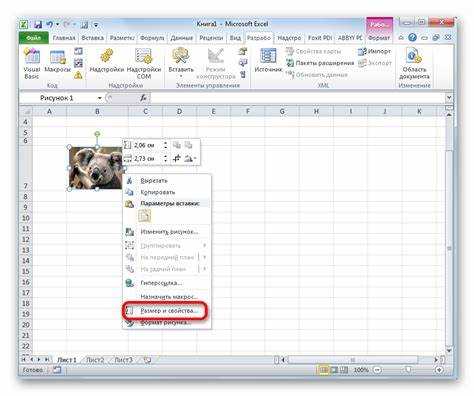
Task: Open the Excel Help question mark
Action: tap(412, 38)
